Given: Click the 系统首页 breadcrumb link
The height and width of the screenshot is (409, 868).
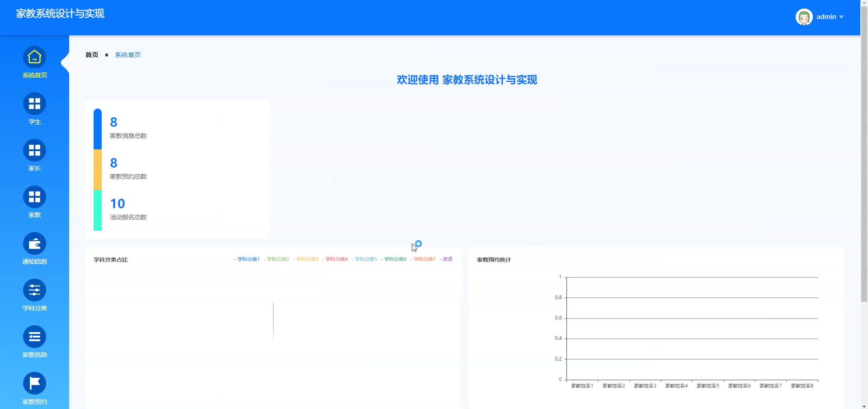Looking at the screenshot, I should [128, 55].
